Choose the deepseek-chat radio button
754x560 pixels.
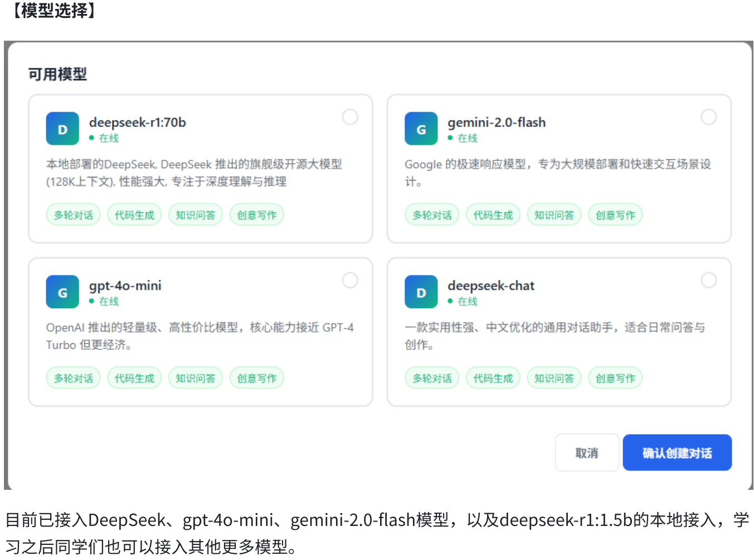[x=709, y=280]
